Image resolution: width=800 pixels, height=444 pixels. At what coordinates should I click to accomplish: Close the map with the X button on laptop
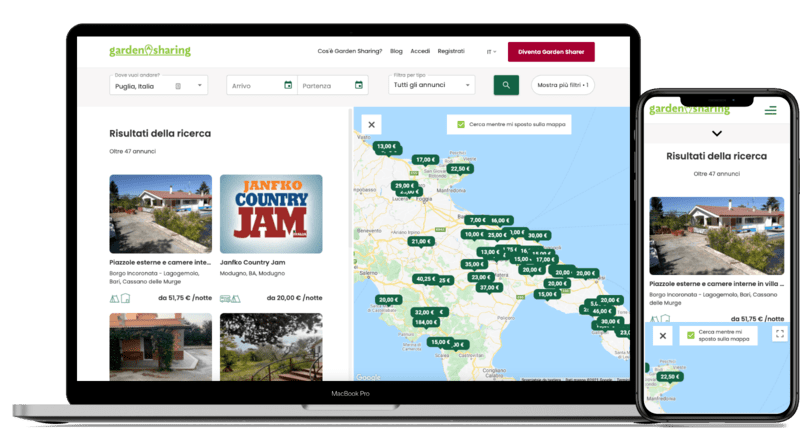(371, 125)
